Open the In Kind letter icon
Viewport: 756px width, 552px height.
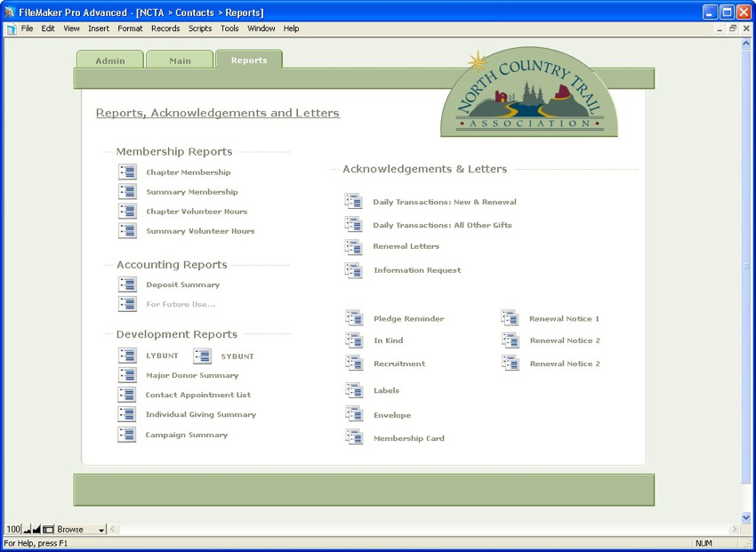(354, 340)
